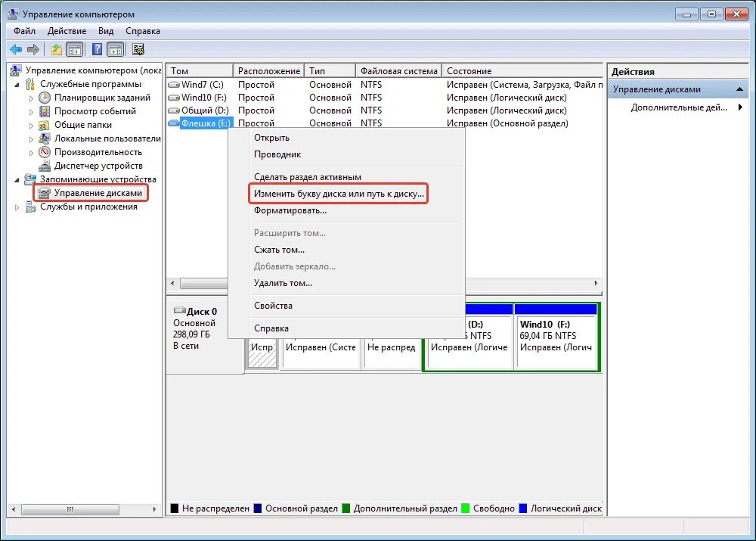Click the Службы и приложения icon
Image resolution: width=756 pixels, height=541 pixels.
tap(30, 207)
